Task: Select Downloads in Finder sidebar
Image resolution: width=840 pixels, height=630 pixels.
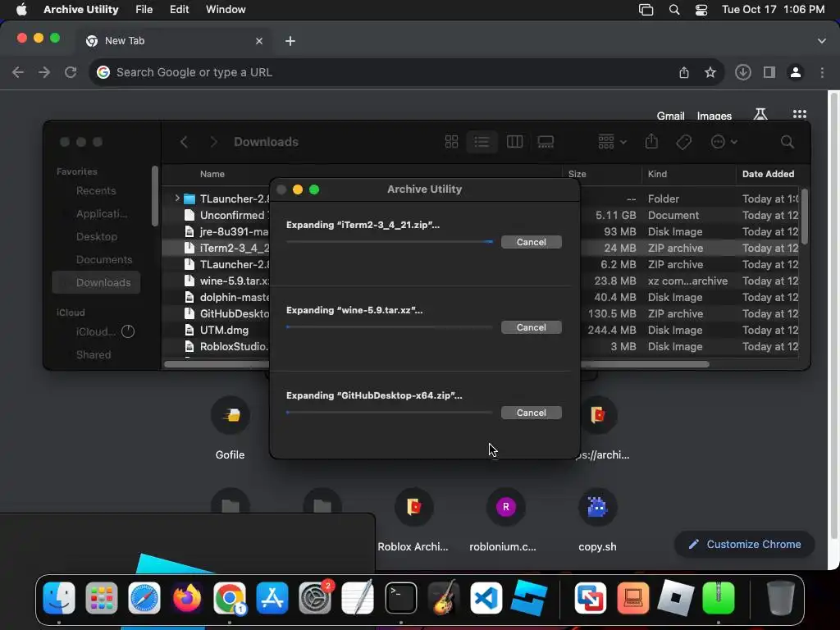Action: point(97,282)
